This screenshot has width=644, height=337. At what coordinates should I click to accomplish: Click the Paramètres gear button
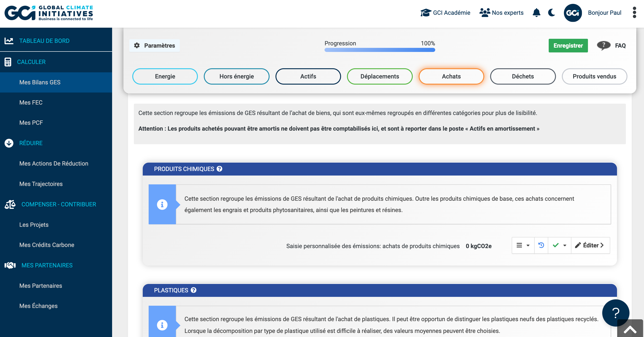(x=155, y=45)
